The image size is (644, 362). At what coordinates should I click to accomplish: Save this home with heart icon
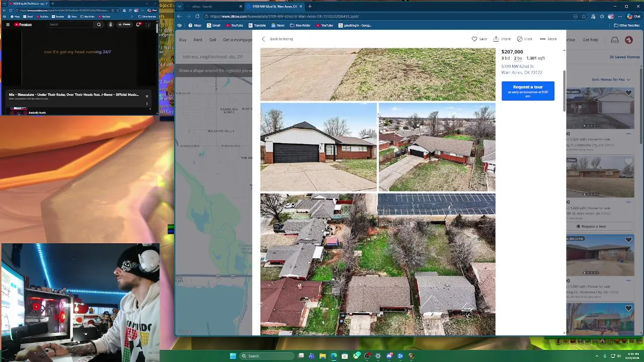[479, 39]
